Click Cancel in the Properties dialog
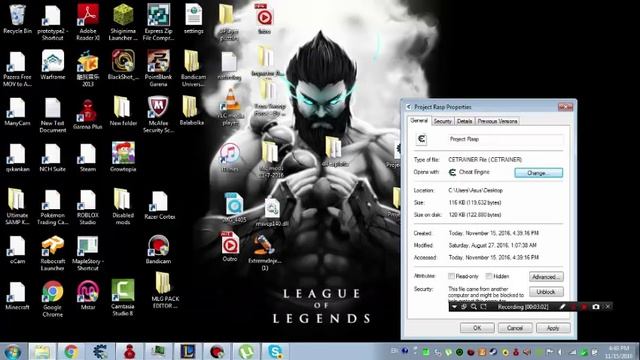Image resolution: width=640 pixels, height=360 pixels. [515, 328]
